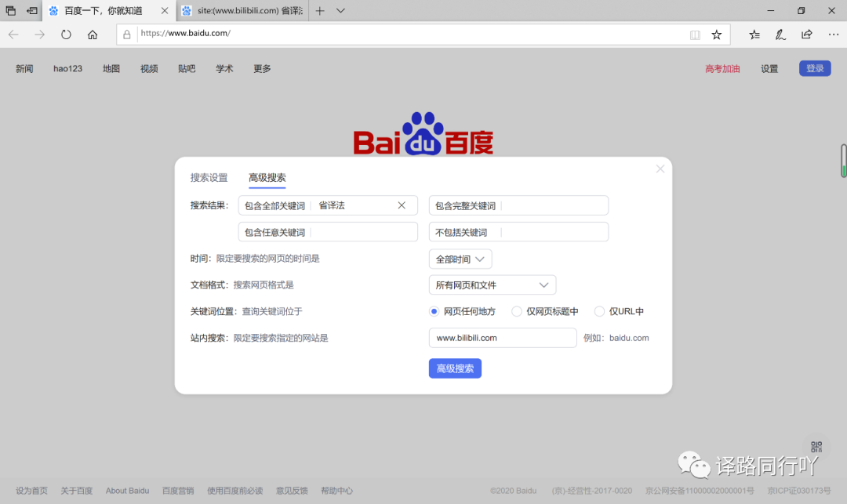
Task: Open the 全部时间 time dropdown
Action: click(x=460, y=259)
